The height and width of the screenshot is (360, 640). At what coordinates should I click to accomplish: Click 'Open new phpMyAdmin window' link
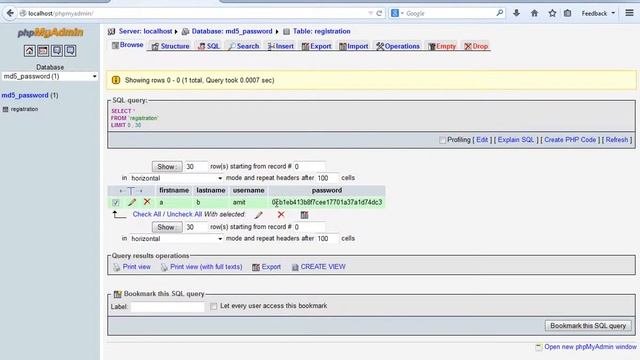[x=590, y=347]
